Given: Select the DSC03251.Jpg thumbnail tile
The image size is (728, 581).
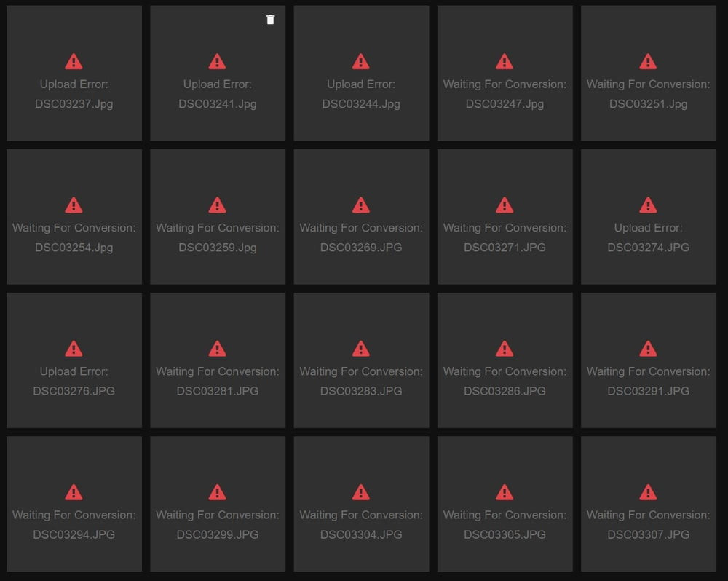Looking at the screenshot, I should [648, 73].
